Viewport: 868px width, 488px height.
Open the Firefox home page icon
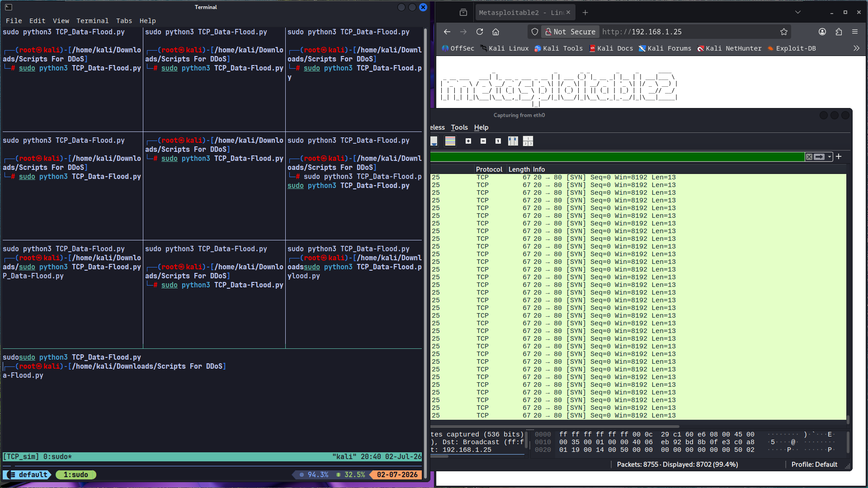pos(496,32)
